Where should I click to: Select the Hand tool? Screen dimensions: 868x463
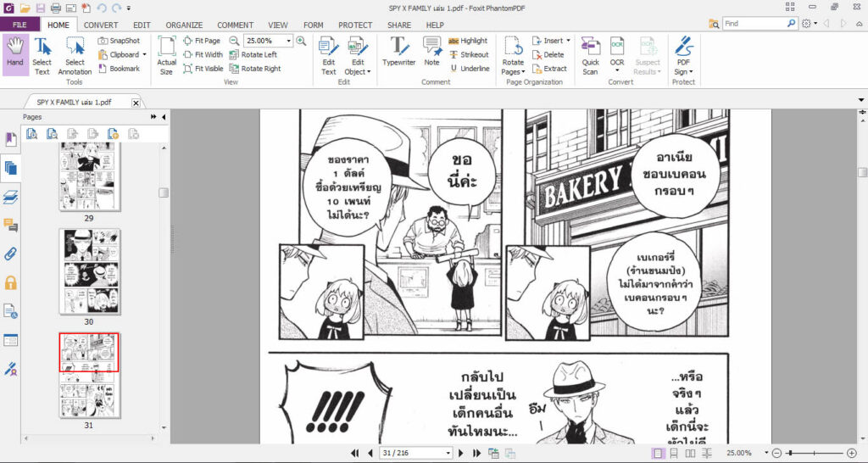pos(15,54)
